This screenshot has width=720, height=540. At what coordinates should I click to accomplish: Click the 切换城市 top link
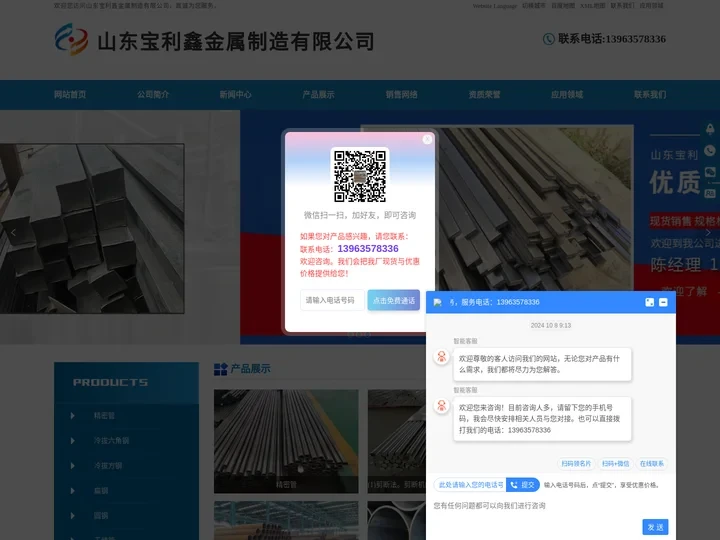pos(534,6)
